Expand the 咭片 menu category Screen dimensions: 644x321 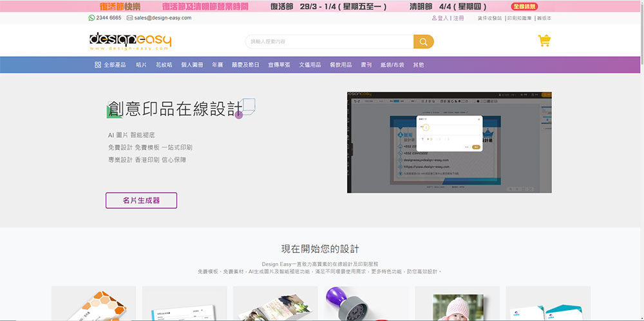[x=141, y=65]
